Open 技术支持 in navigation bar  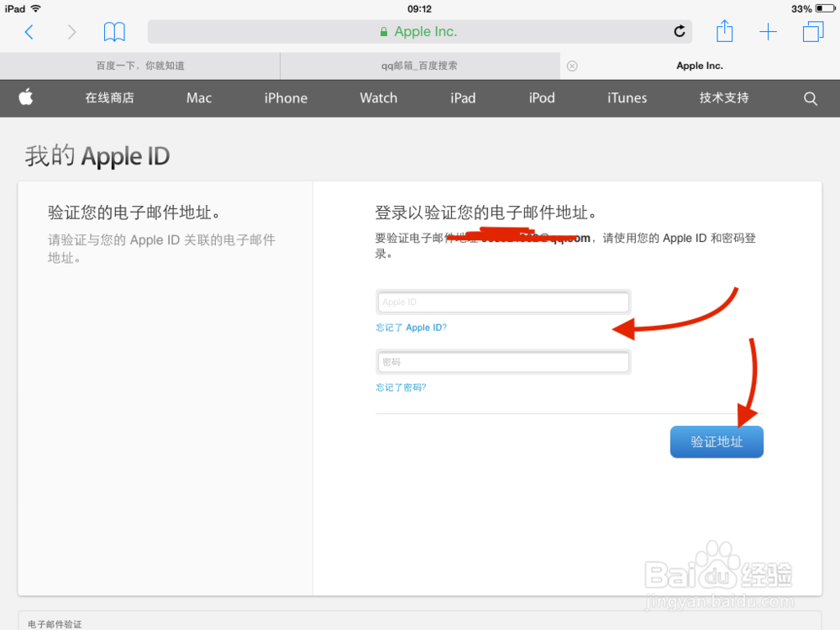coord(724,98)
